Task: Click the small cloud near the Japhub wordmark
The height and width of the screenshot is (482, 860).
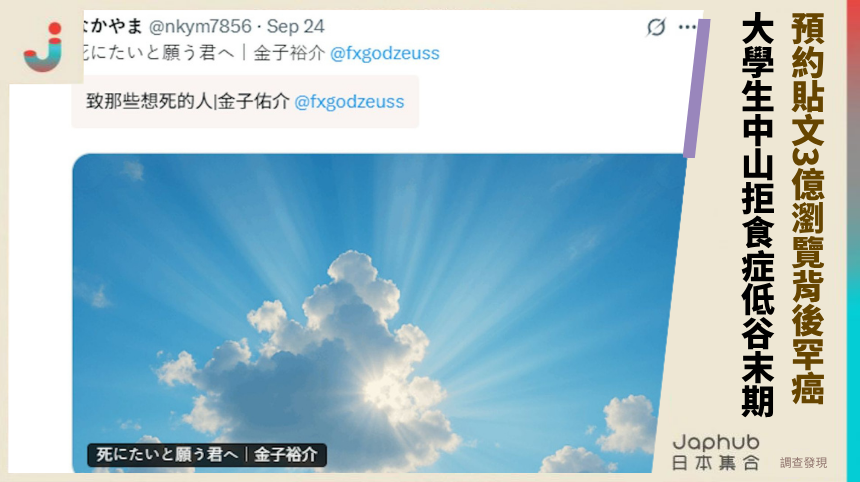Action: (628, 422)
